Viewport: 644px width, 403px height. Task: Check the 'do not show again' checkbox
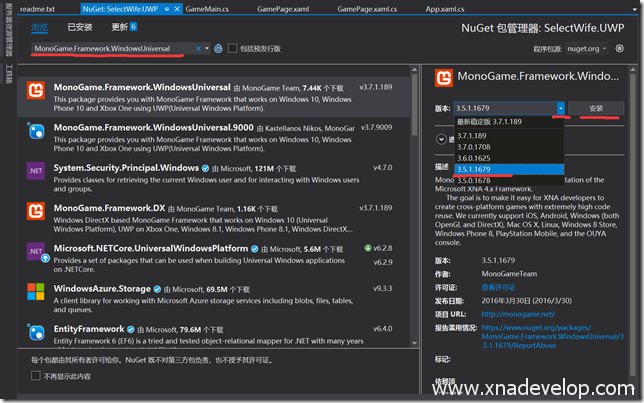click(x=38, y=376)
